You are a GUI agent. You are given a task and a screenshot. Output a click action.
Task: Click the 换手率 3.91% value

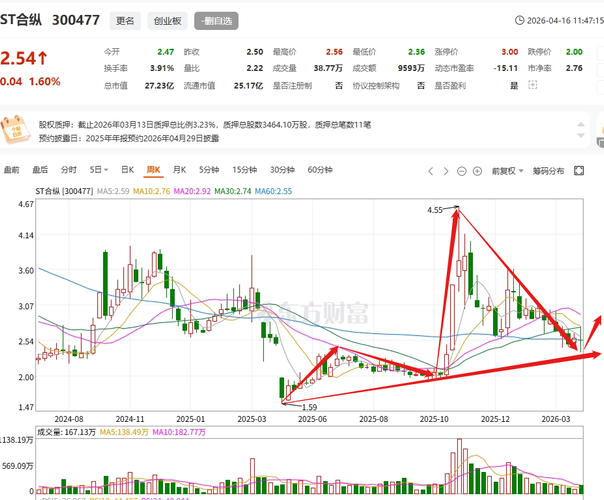click(x=162, y=68)
